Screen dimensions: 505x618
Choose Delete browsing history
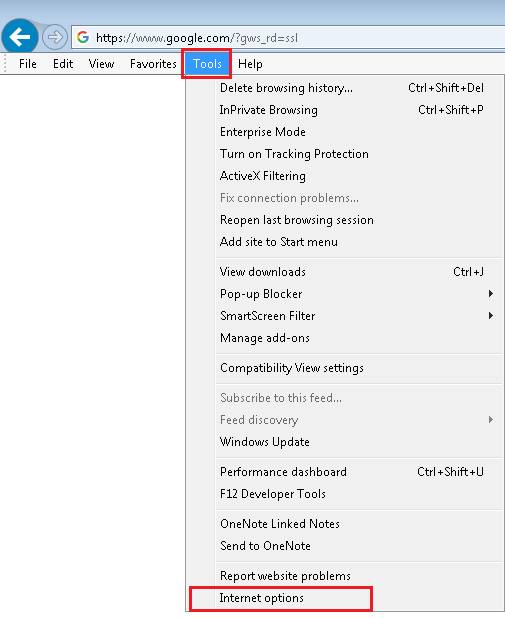345,88
